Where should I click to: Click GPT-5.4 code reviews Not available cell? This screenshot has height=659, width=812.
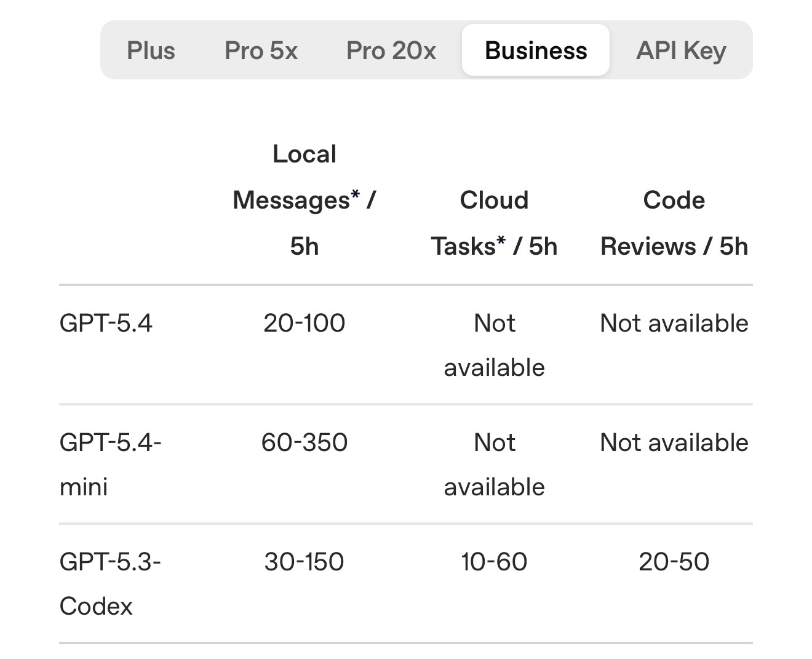click(674, 323)
